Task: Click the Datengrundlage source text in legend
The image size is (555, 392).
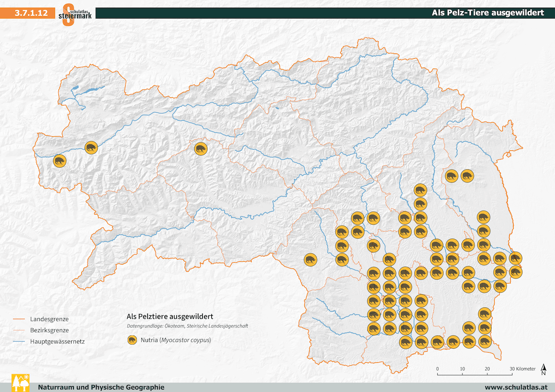Action: (x=187, y=326)
